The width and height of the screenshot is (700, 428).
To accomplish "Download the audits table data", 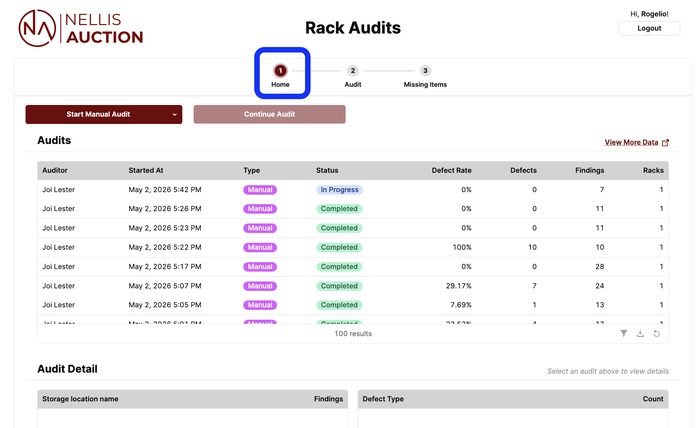I will (640, 333).
